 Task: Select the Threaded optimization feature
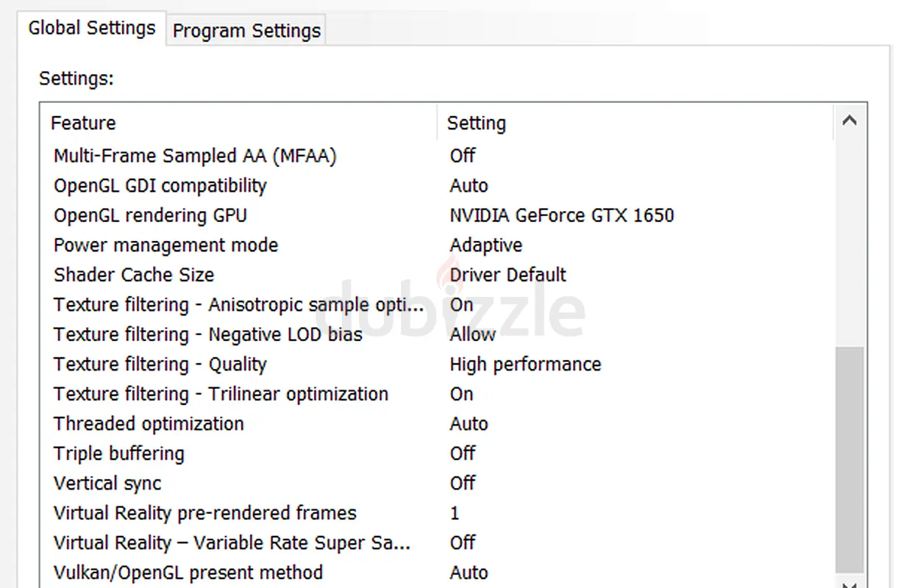tap(149, 424)
